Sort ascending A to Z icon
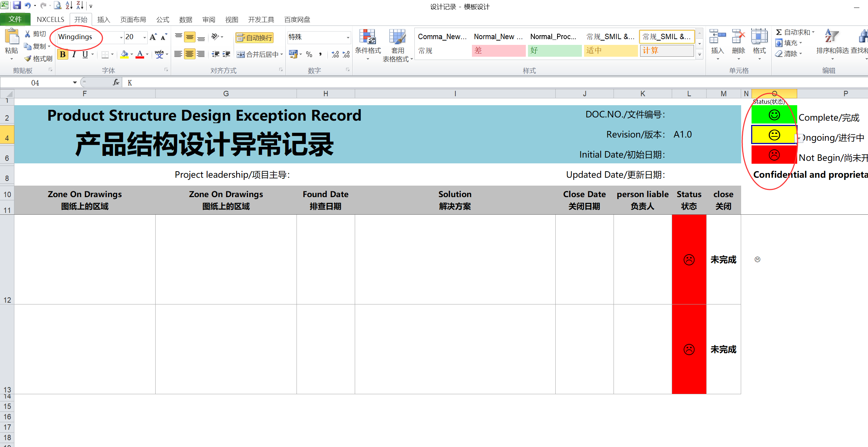Image resolution: width=868 pixels, height=447 pixels. coord(69,5)
